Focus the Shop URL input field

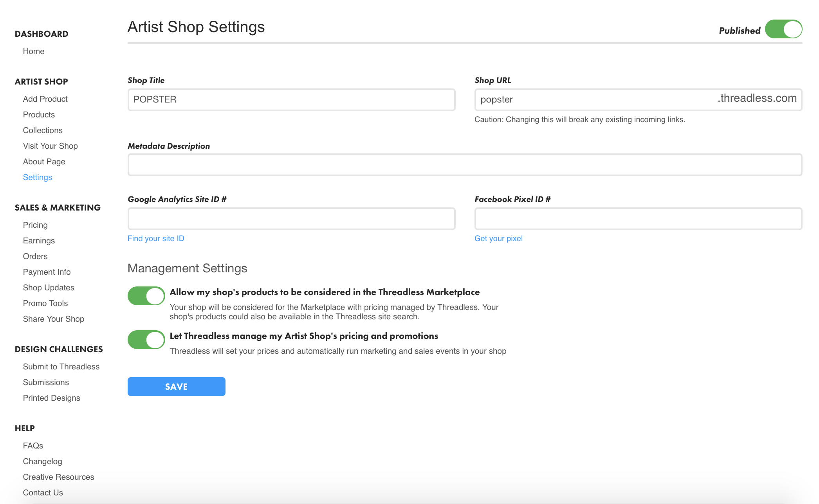[x=595, y=99]
